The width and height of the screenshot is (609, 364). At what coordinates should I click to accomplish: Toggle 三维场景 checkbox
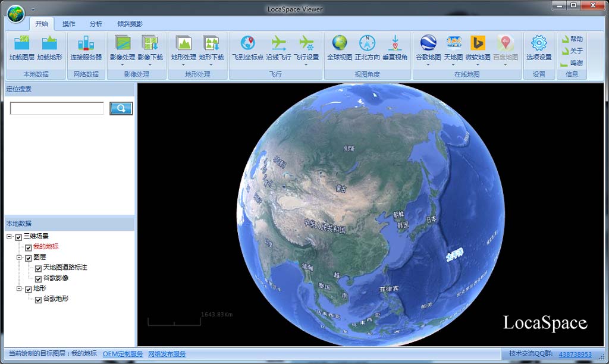(x=18, y=237)
